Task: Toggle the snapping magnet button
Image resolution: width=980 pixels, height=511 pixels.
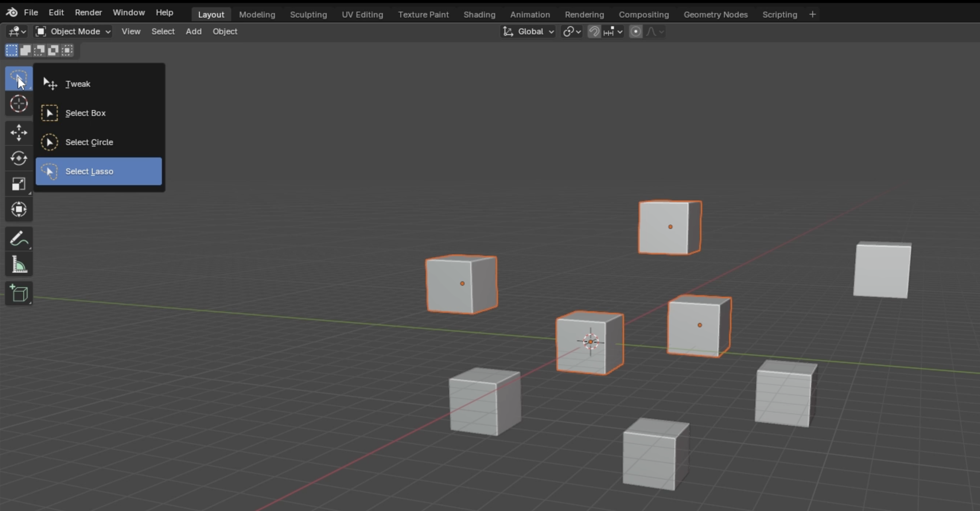Action: (594, 32)
